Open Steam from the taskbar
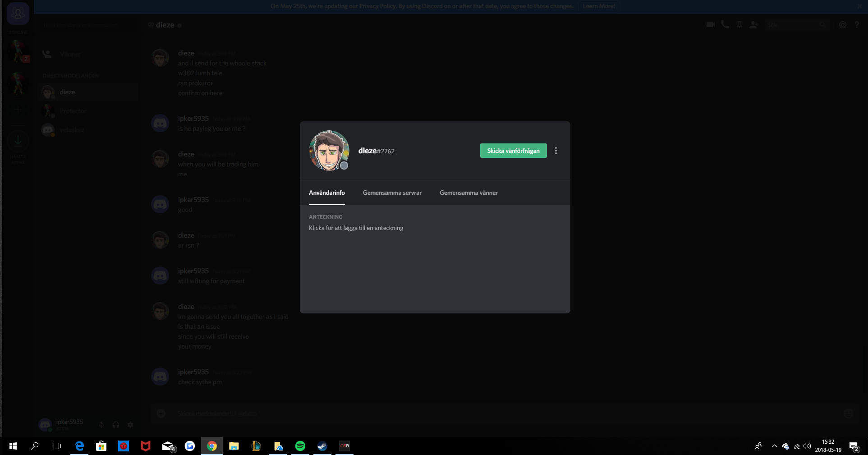The width and height of the screenshot is (868, 455). click(x=322, y=446)
